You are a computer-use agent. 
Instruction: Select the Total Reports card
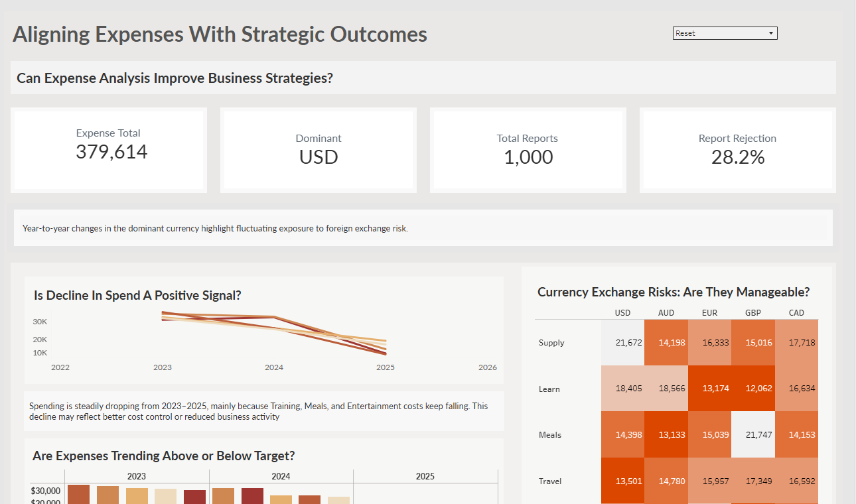click(528, 149)
